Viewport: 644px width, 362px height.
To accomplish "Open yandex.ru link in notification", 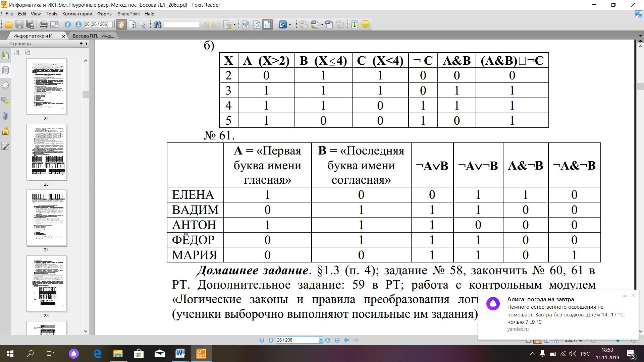I will pyautogui.click(x=518, y=329).
